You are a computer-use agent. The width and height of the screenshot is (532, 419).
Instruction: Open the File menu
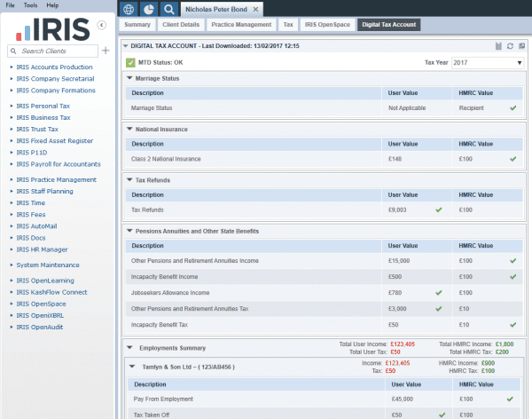10,5
